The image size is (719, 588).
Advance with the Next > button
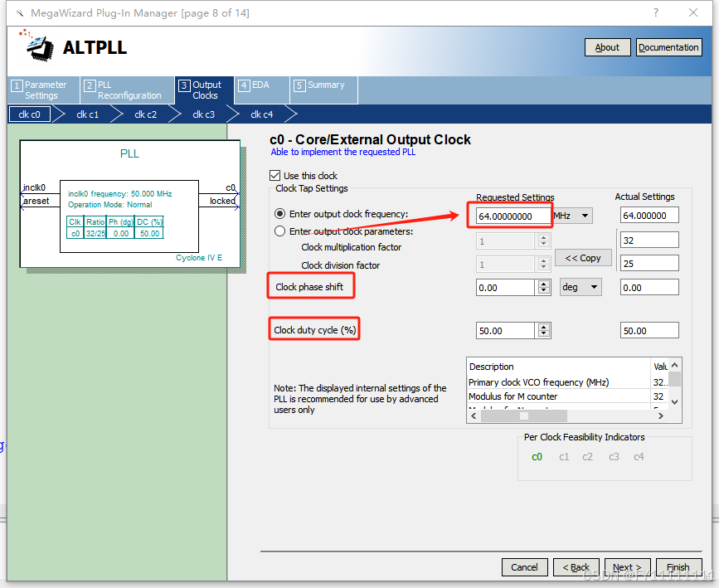coord(627,567)
